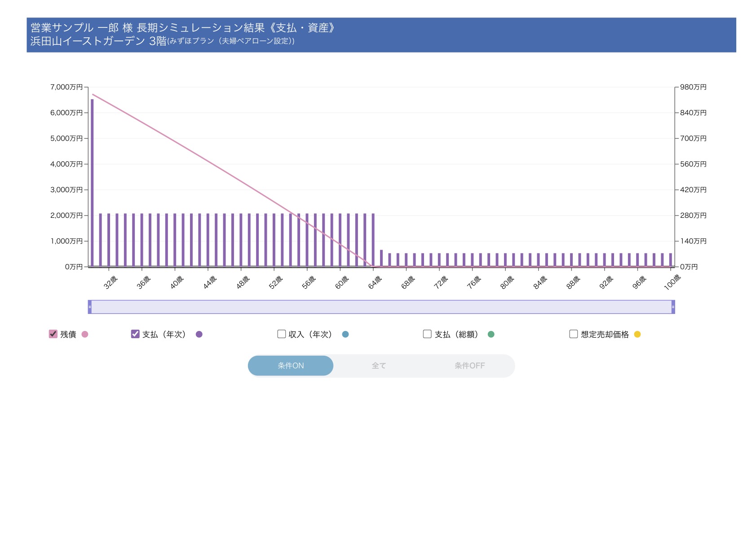
Task: Switch to the 条件OFF option
Action: pyautogui.click(x=469, y=366)
